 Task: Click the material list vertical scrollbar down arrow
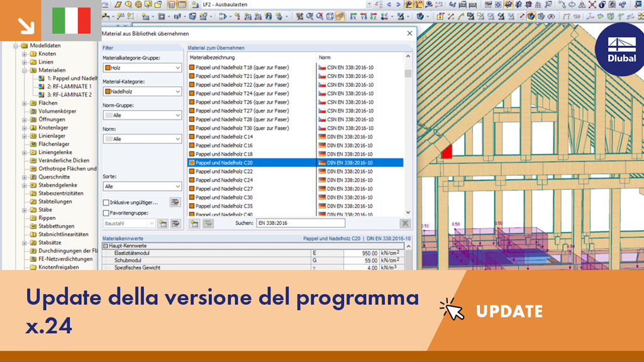408,212
